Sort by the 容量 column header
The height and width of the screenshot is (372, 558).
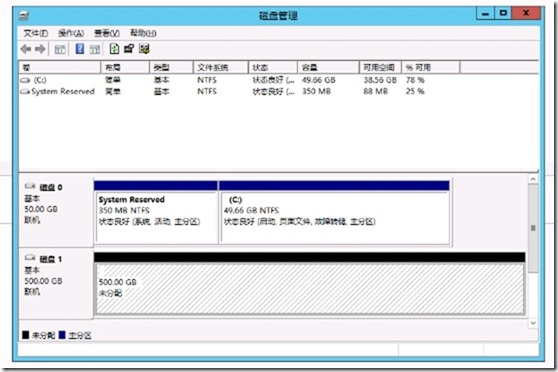pos(328,67)
